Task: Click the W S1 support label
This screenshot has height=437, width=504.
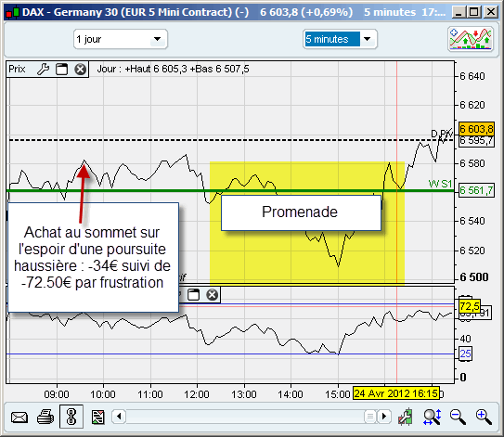Action: pos(440,184)
